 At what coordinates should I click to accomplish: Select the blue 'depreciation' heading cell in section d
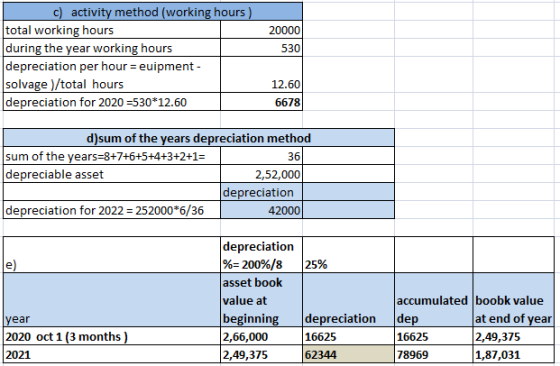coord(261,192)
